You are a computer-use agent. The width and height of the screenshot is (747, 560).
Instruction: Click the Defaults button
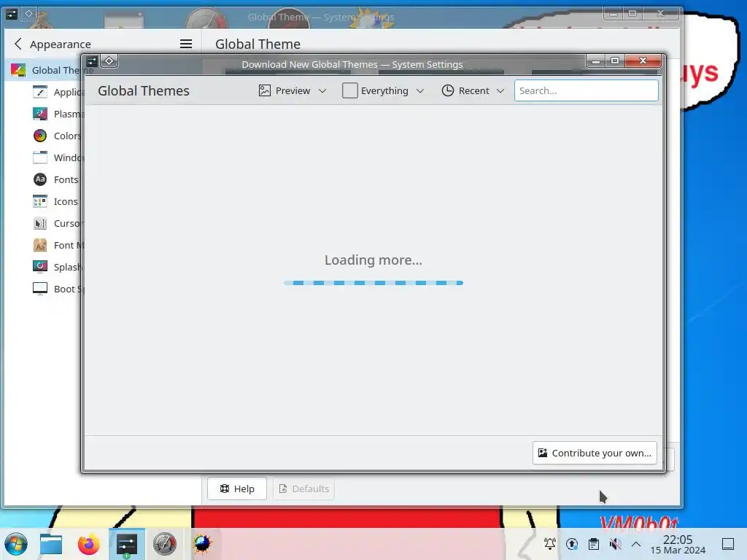(x=304, y=489)
